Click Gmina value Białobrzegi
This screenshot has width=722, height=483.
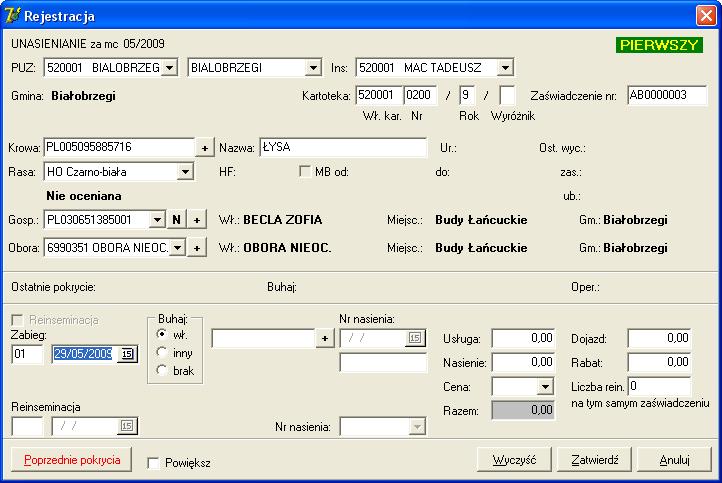click(83, 96)
